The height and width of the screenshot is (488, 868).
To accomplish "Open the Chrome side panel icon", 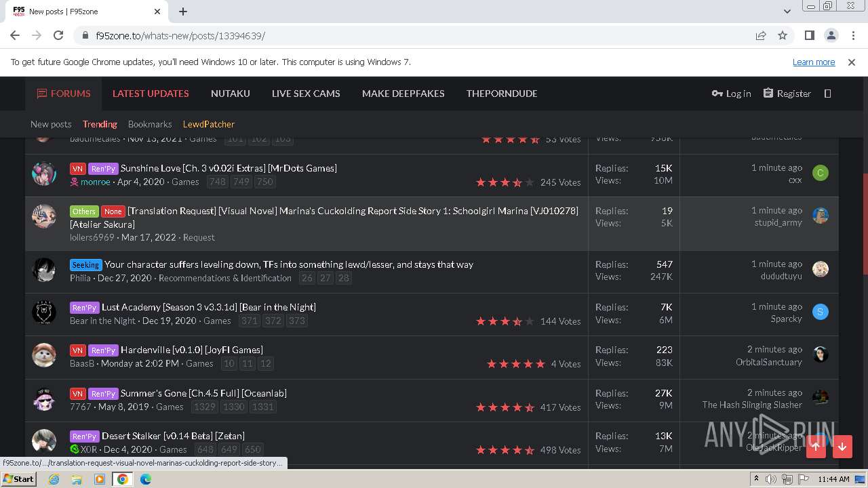I will tap(809, 35).
